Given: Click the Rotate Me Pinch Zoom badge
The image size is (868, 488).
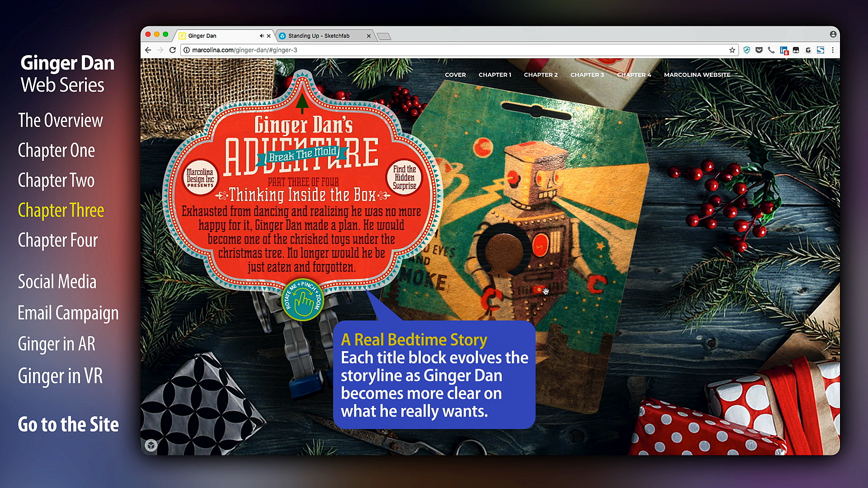Looking at the screenshot, I should pyautogui.click(x=302, y=300).
